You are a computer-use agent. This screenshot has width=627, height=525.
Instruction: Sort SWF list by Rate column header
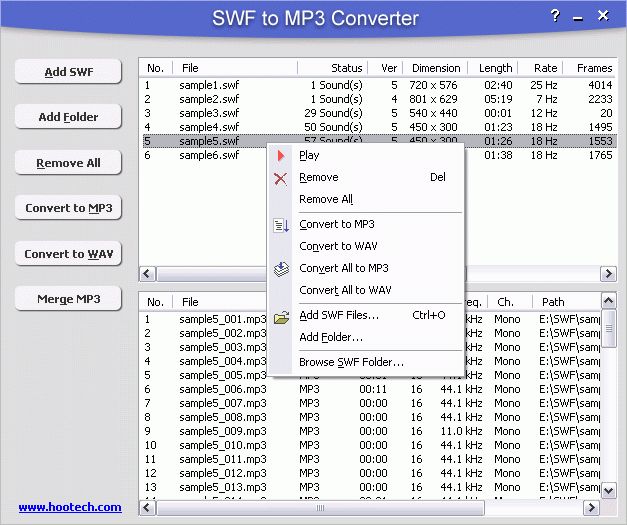coord(541,68)
